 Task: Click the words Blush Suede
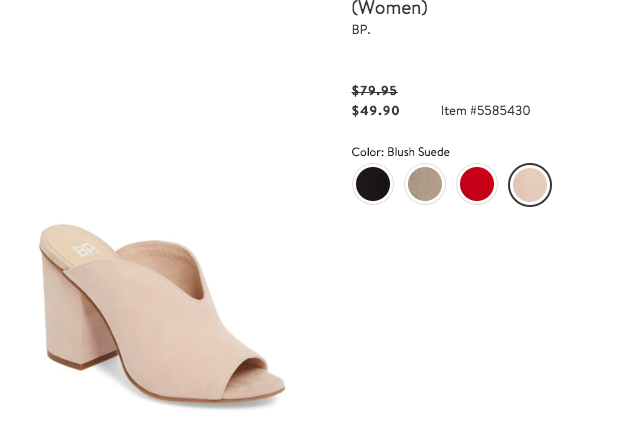419,152
